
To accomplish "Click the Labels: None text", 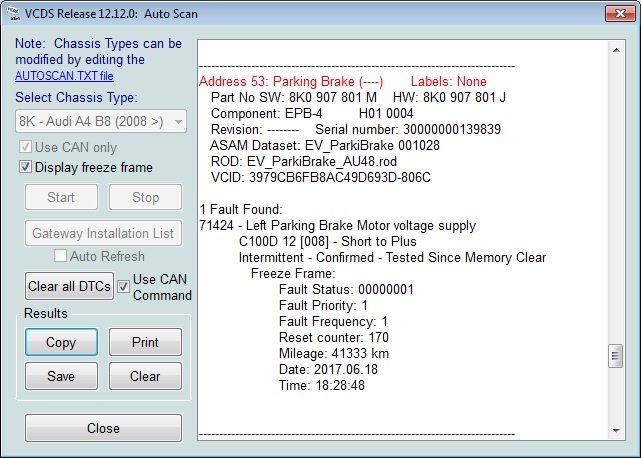I will (x=448, y=81).
